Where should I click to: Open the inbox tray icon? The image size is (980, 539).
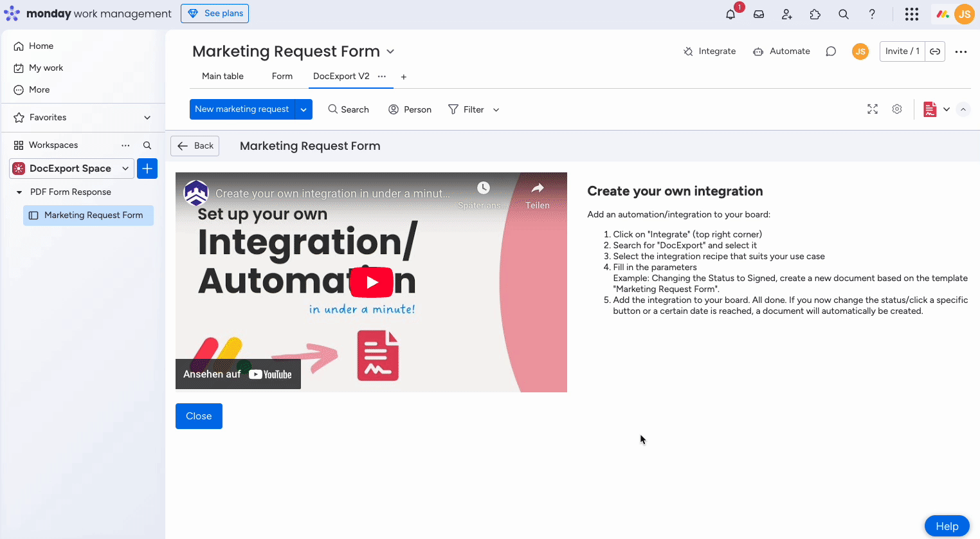pos(759,14)
